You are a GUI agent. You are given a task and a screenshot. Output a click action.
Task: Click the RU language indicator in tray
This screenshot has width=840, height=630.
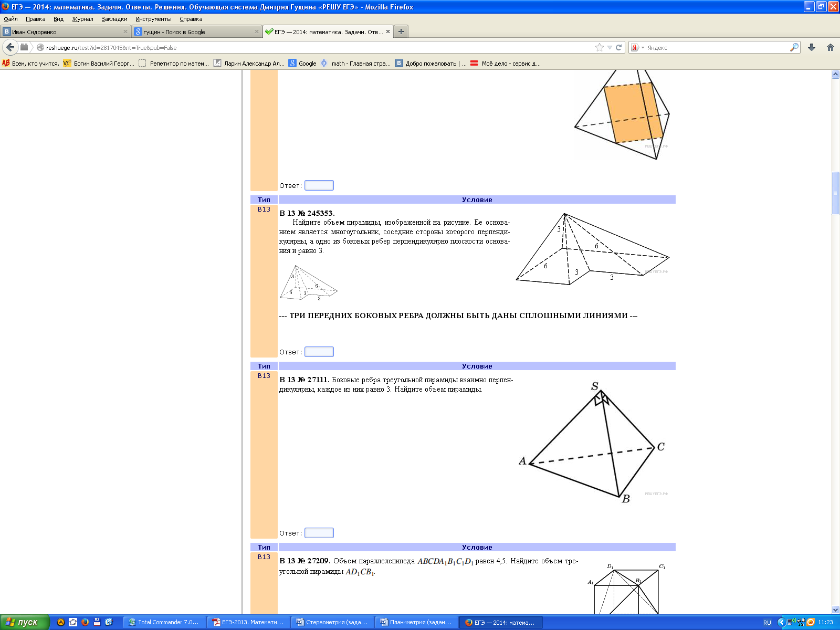(767, 622)
